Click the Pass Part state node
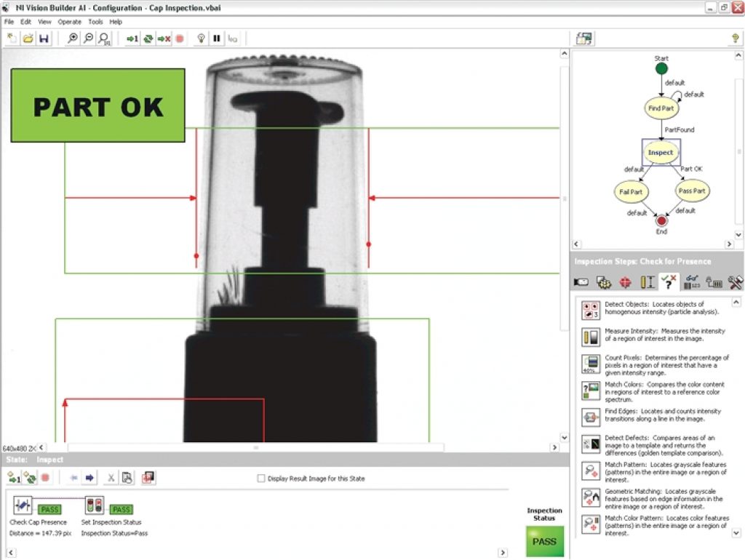This screenshot has width=745, height=560. click(691, 191)
